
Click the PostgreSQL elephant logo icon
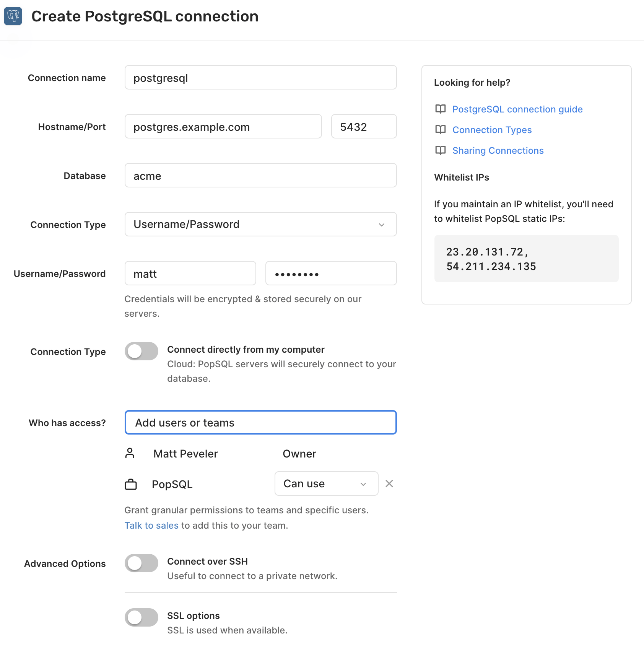point(13,16)
